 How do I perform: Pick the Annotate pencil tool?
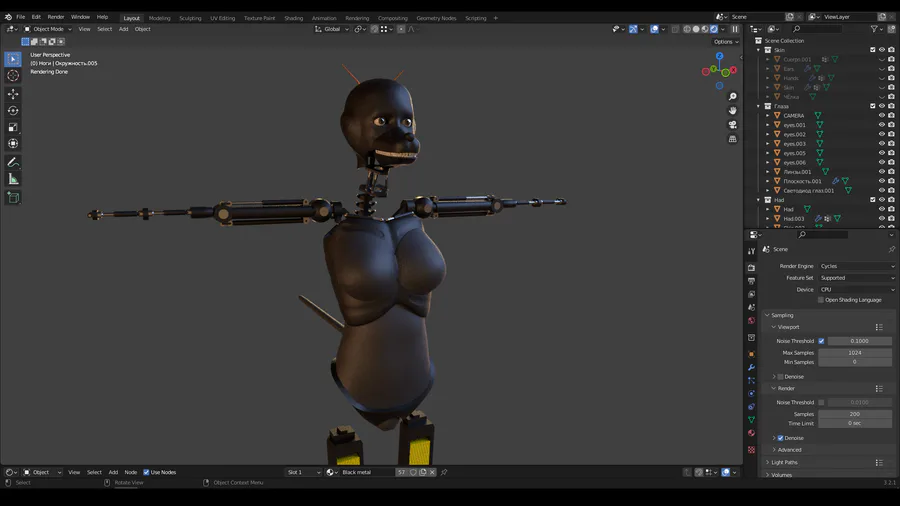point(13,163)
